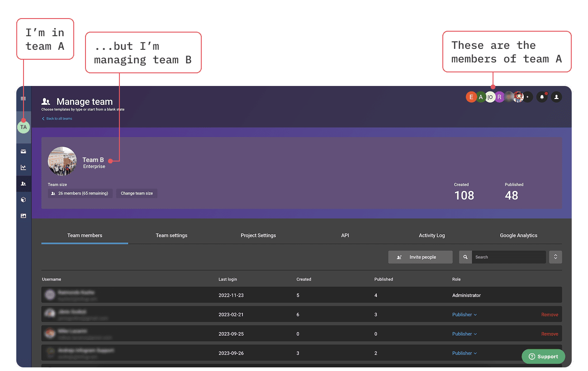
Task: Select the green A member avatar
Action: pyautogui.click(x=481, y=97)
